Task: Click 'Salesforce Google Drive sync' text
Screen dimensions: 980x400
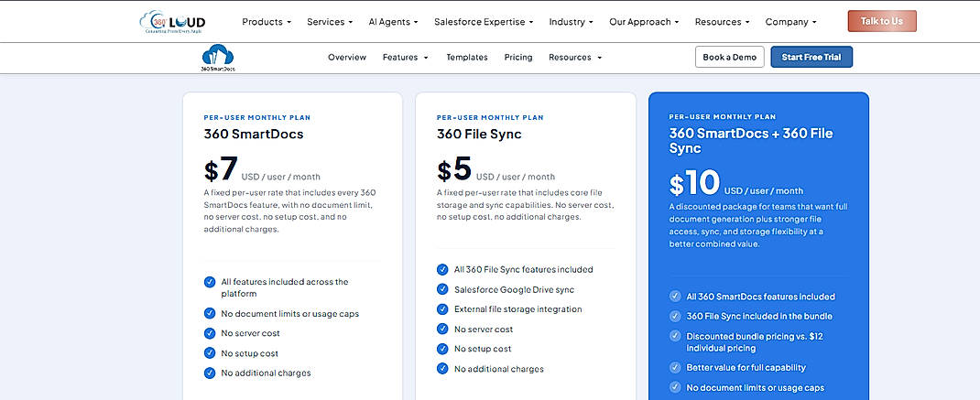Action: tap(514, 289)
